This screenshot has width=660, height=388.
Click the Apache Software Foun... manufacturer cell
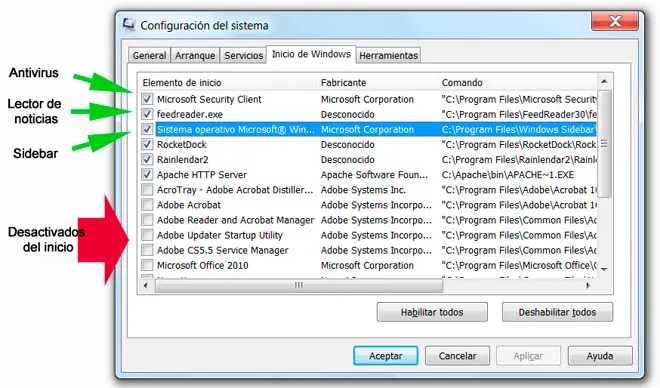click(374, 175)
